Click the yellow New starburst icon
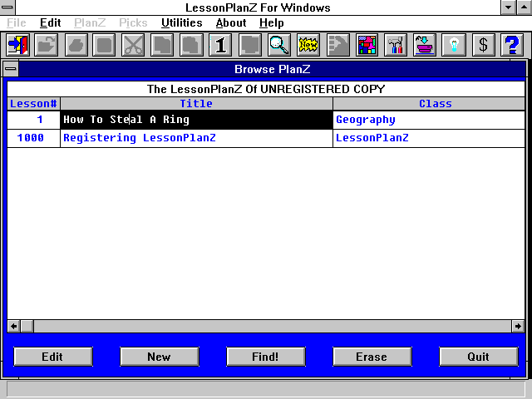The width and height of the screenshot is (532, 399). pyautogui.click(x=308, y=45)
